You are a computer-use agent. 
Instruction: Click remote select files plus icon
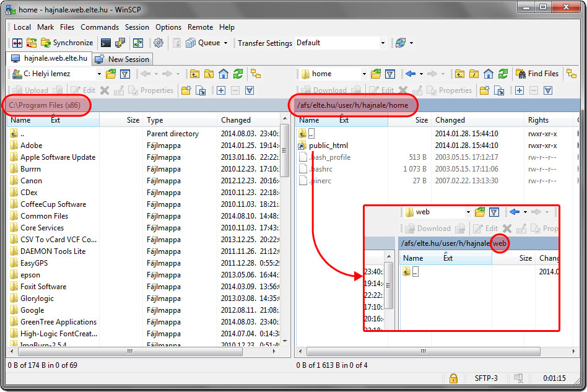pyautogui.click(x=520, y=90)
